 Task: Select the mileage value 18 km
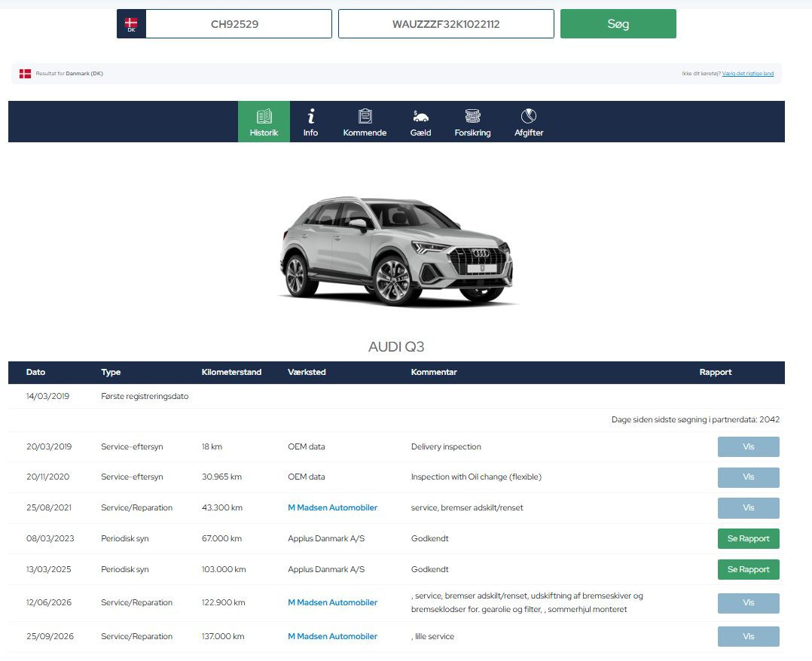pos(212,446)
